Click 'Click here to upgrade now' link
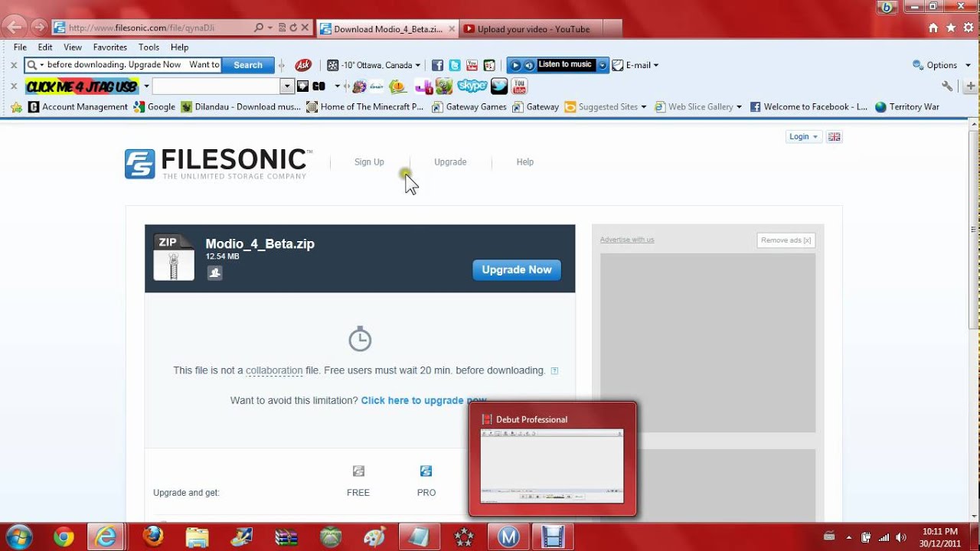The width and height of the screenshot is (980, 551). coord(424,400)
